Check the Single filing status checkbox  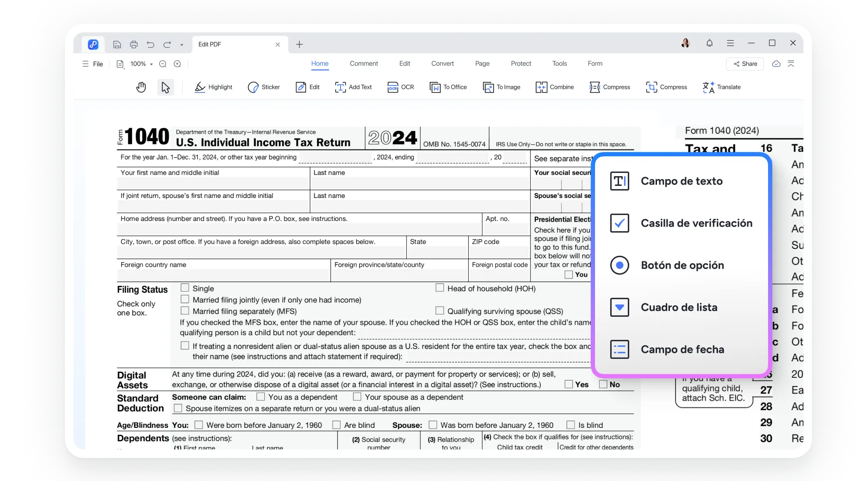185,288
